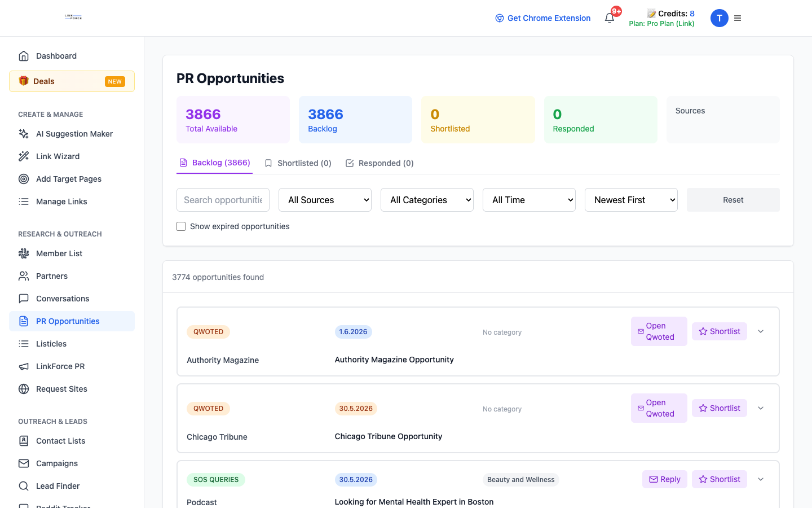Image resolution: width=812 pixels, height=508 pixels.
Task: Click the Campaigns envelope icon
Action: (24, 463)
